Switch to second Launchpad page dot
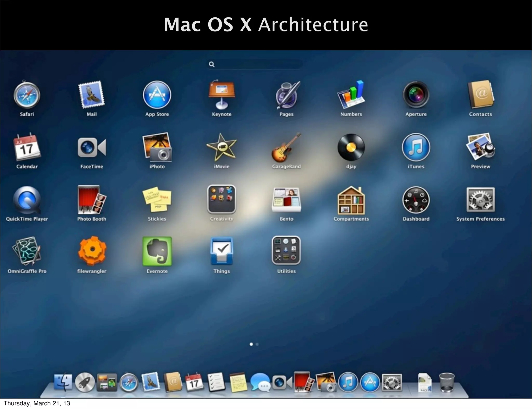This screenshot has width=532, height=409. click(257, 344)
